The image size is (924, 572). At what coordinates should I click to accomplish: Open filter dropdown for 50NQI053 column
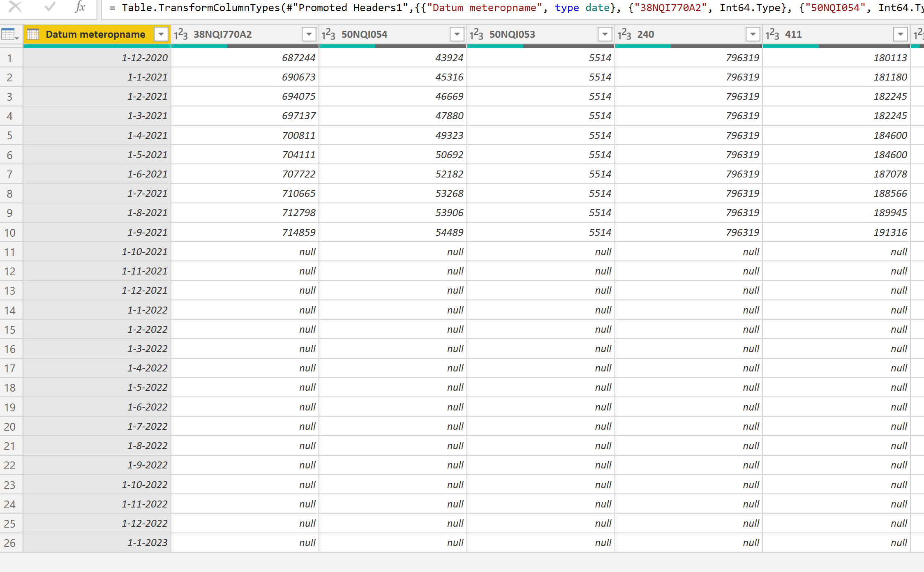605,35
